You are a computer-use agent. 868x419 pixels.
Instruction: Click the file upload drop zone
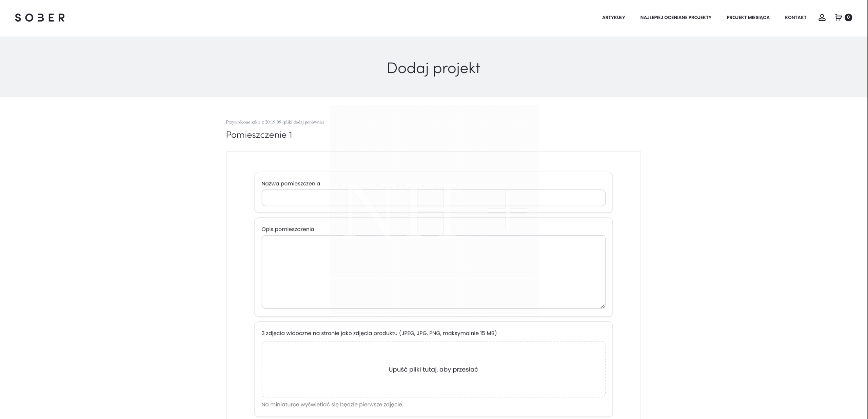[x=433, y=369]
